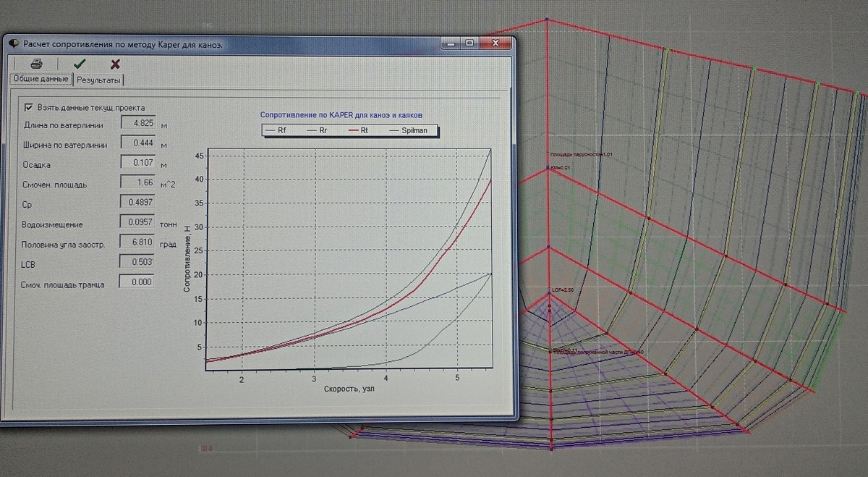This screenshot has height=477, width=868.
Task: Minimize the Kaper resistance calculation window
Action: coord(451,43)
